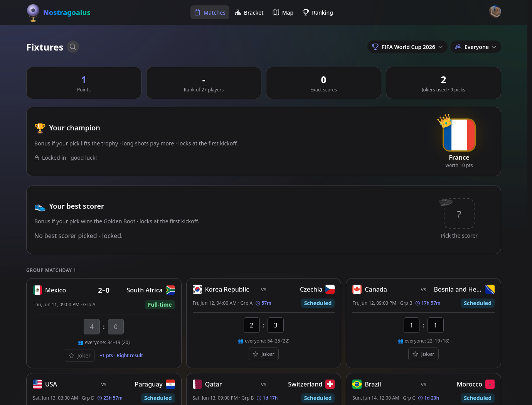Click the USA flag icon

point(37,384)
